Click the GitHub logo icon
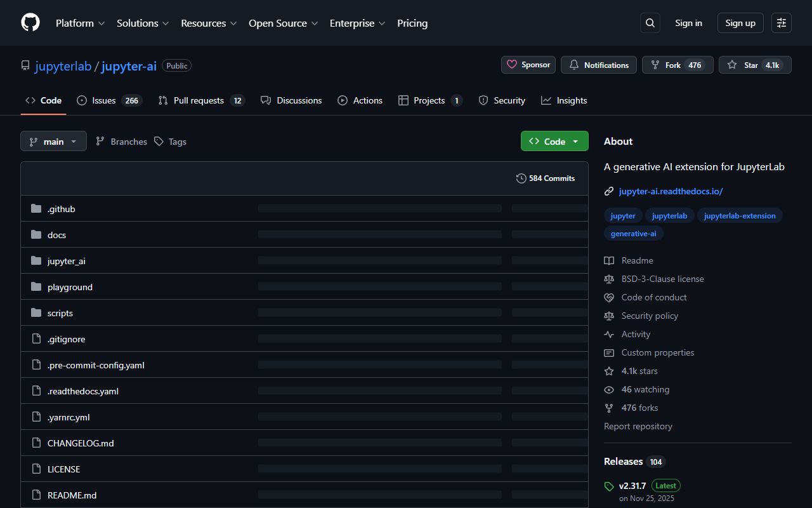Viewport: 812px width, 508px height. pyautogui.click(x=30, y=23)
